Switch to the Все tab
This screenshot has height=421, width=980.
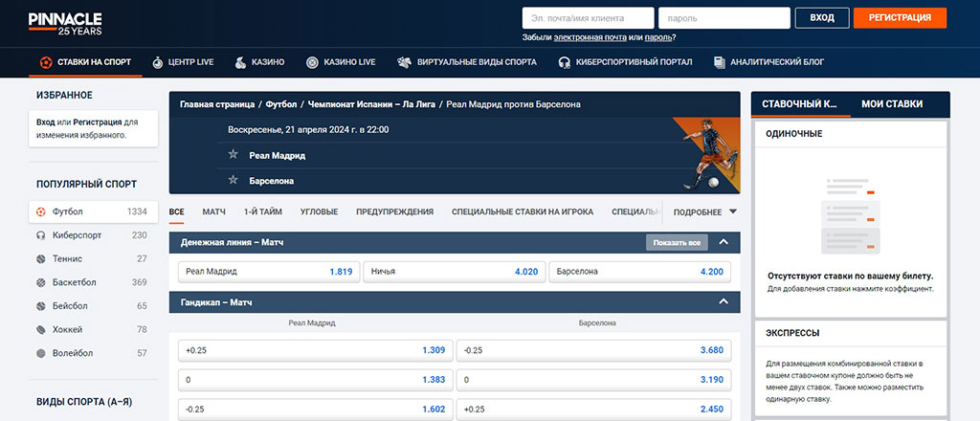pyautogui.click(x=176, y=211)
